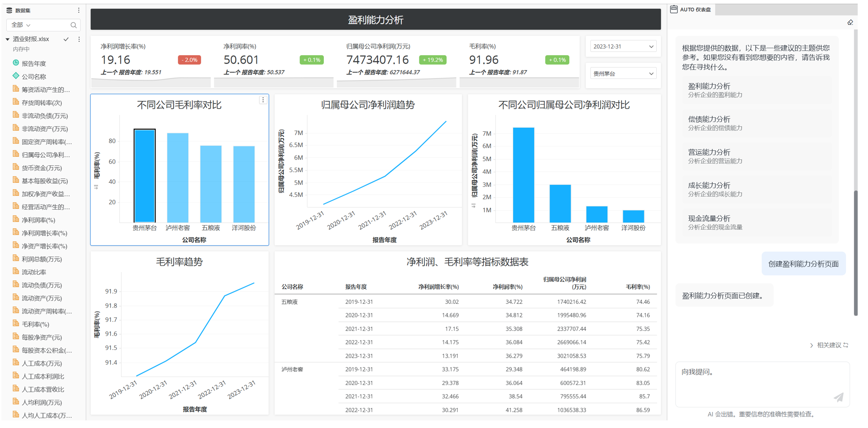Expand the 相关建议 section
This screenshot has width=868, height=428.
click(x=811, y=345)
